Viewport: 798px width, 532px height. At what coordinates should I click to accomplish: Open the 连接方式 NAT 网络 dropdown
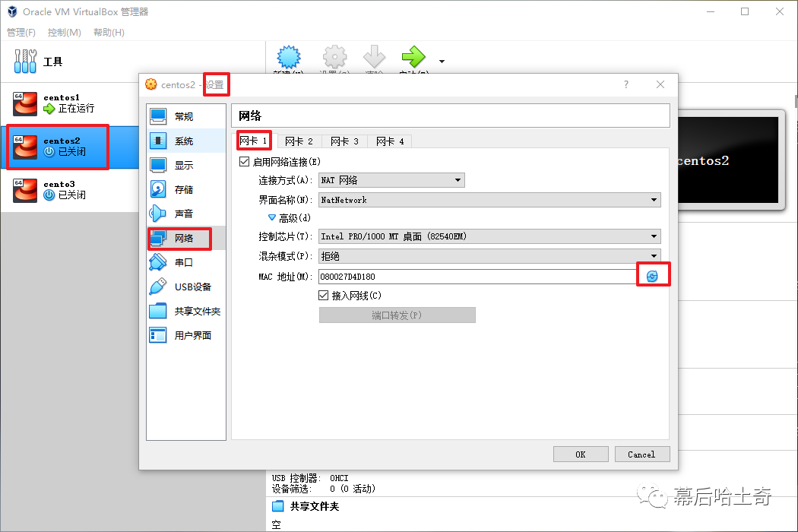[391, 180]
